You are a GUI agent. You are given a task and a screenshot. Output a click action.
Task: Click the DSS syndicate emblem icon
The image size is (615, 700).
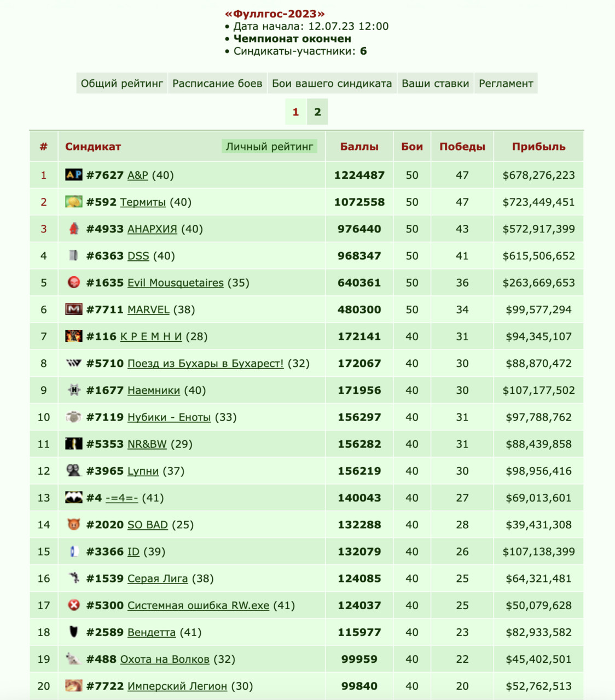[74, 255]
